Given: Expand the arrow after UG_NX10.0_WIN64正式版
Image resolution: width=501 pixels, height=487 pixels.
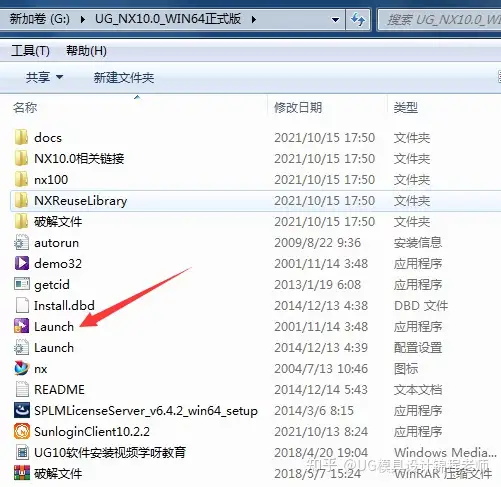Looking at the screenshot, I should click(254, 19).
